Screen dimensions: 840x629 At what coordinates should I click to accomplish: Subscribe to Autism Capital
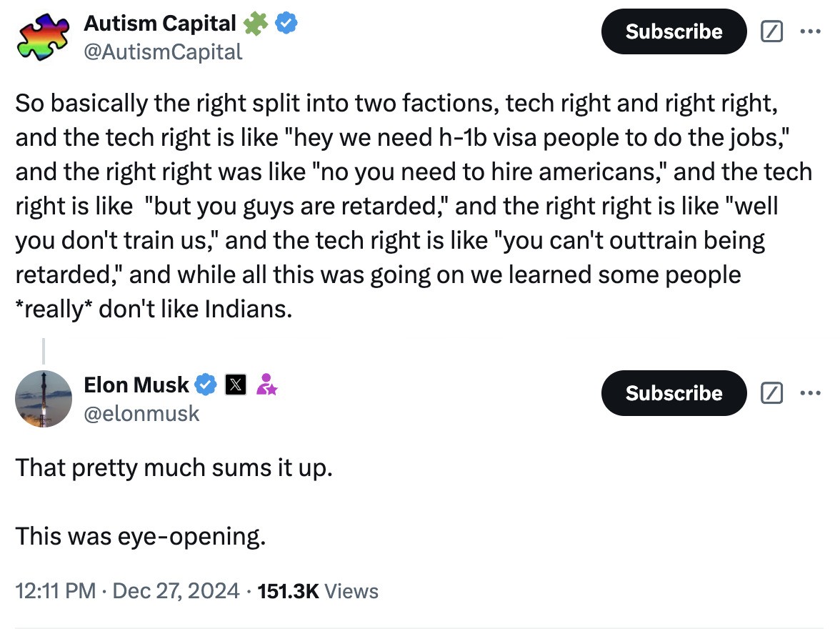[x=674, y=31]
